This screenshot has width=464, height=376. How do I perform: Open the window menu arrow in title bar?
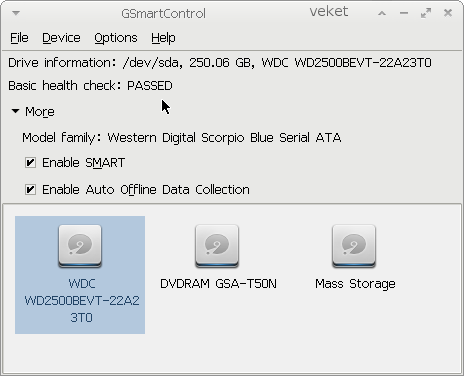16,13
